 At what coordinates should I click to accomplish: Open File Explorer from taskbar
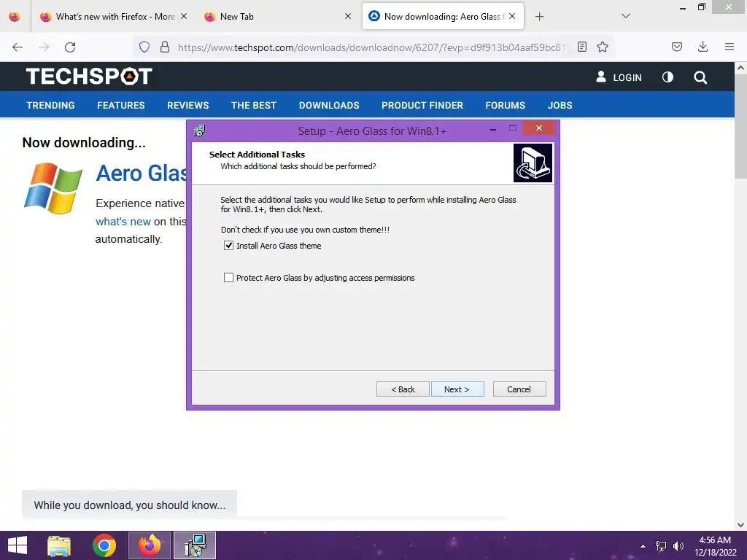[59, 545]
